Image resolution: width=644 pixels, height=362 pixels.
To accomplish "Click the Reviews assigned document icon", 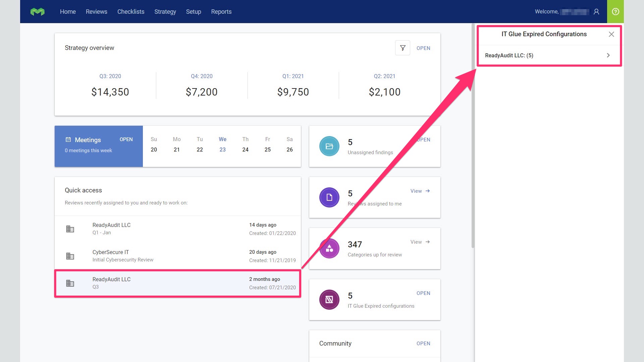I will pyautogui.click(x=329, y=197).
